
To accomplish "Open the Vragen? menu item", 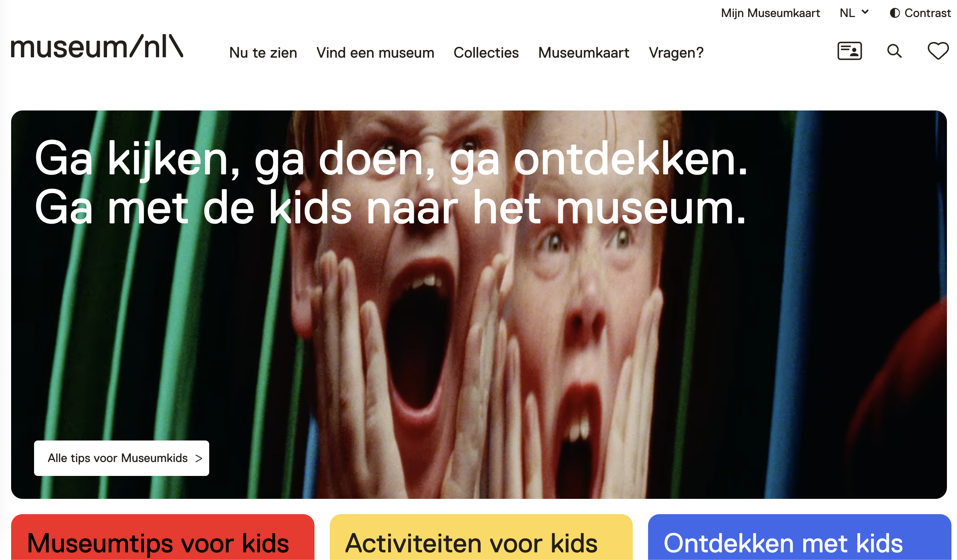I will point(676,53).
